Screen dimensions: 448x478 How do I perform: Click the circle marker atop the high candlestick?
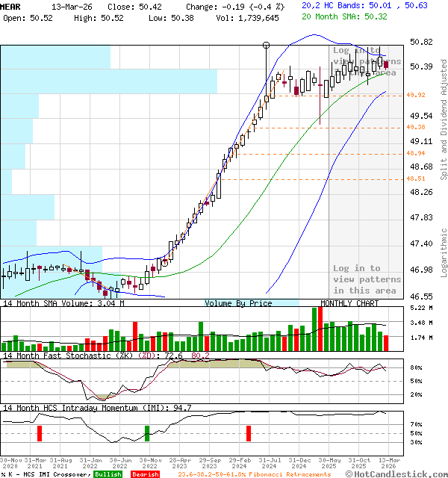pyautogui.click(x=267, y=46)
